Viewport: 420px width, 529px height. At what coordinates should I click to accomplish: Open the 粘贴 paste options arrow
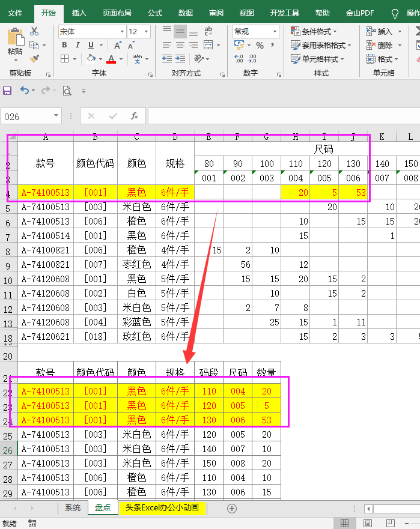pyautogui.click(x=16, y=61)
